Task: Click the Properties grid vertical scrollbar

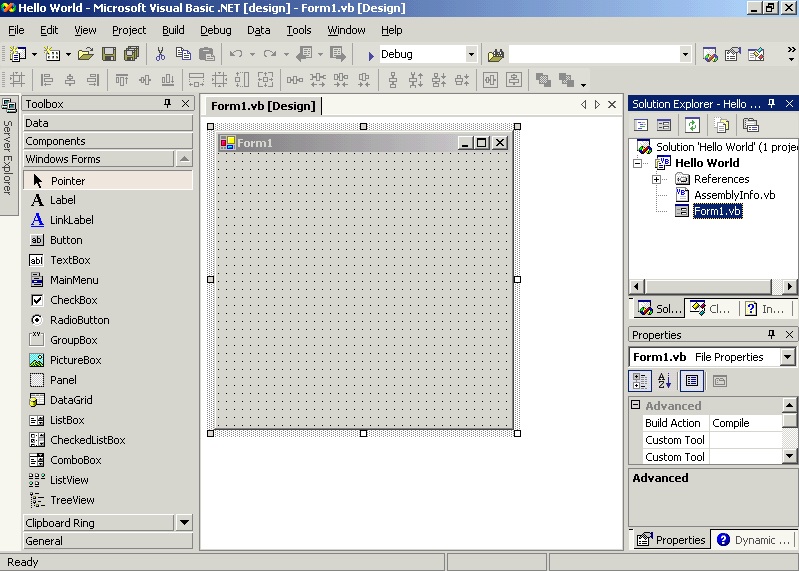Action: (x=789, y=430)
